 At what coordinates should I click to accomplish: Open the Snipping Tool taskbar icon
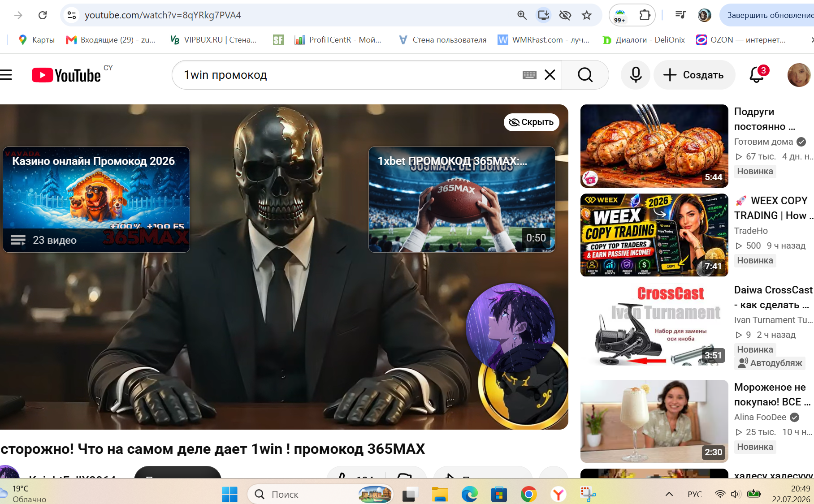[588, 495]
